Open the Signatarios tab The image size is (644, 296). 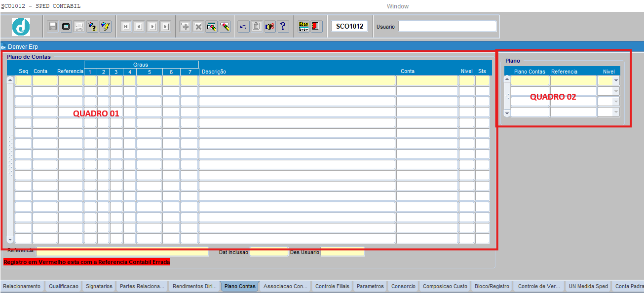click(x=99, y=286)
